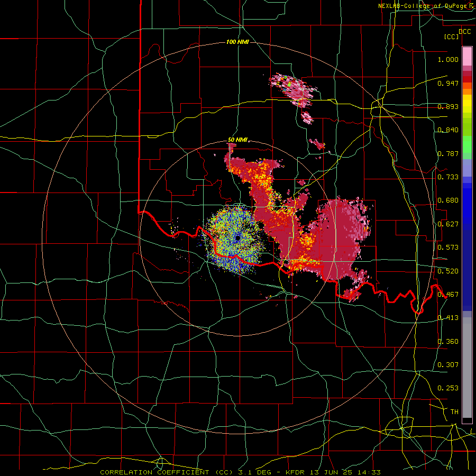Click the 0.947 legend value
The image size is (476, 476).
pos(448,83)
